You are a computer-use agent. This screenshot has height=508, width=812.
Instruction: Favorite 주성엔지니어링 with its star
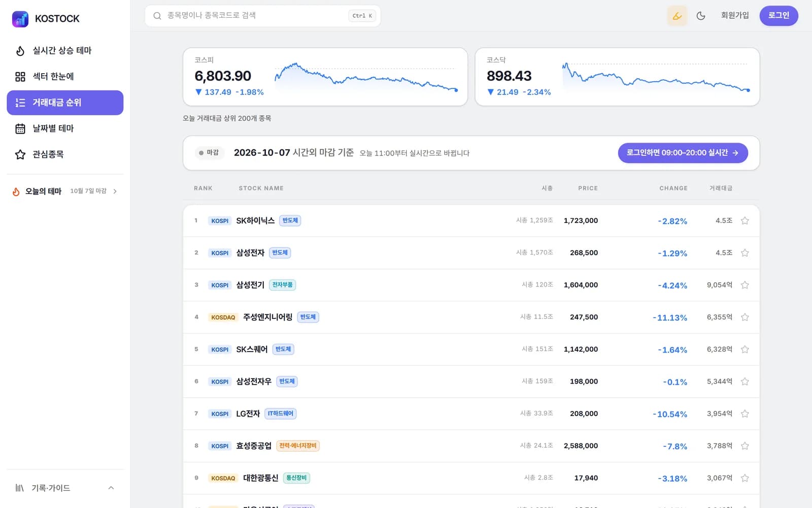tap(745, 317)
